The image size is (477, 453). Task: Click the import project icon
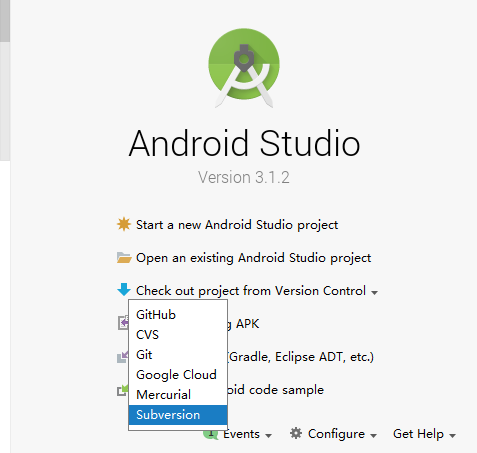coord(122,357)
